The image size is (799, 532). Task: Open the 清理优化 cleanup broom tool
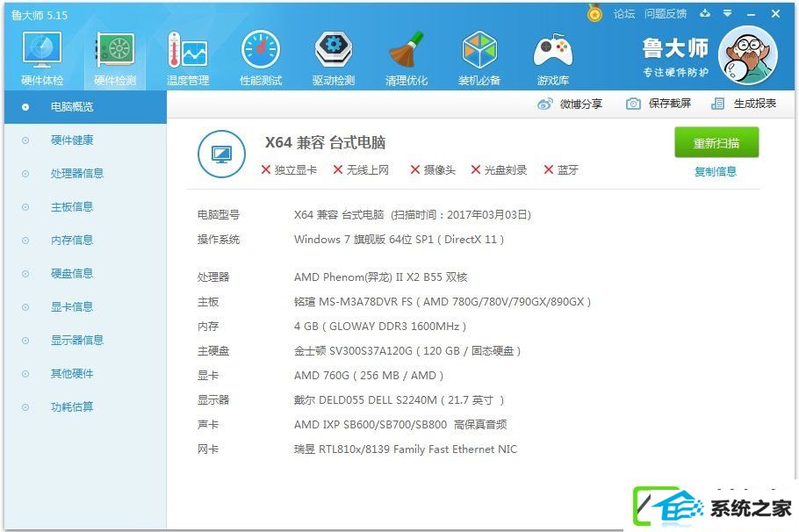click(x=407, y=59)
